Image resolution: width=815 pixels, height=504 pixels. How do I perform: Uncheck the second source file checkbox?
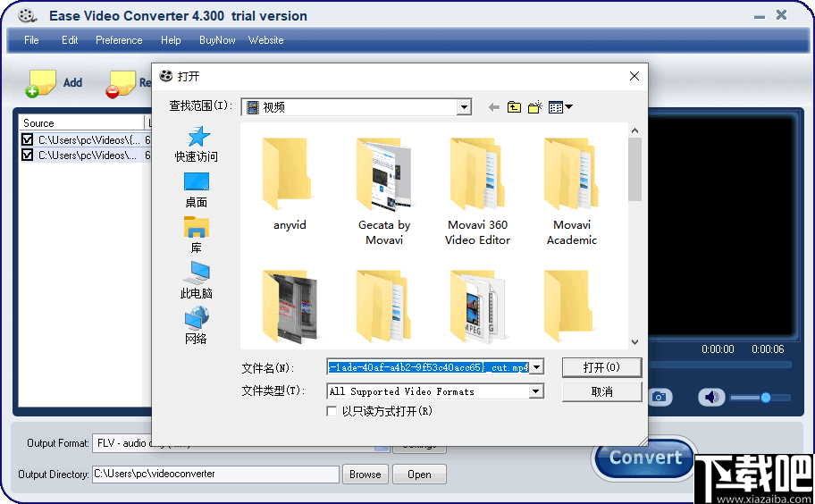(27, 155)
